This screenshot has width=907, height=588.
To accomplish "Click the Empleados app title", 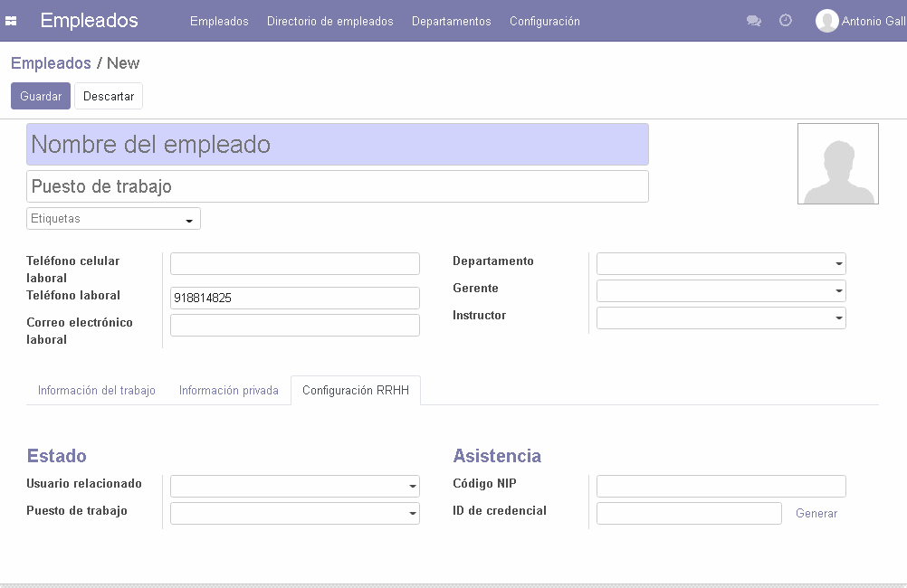I will click(x=89, y=21).
